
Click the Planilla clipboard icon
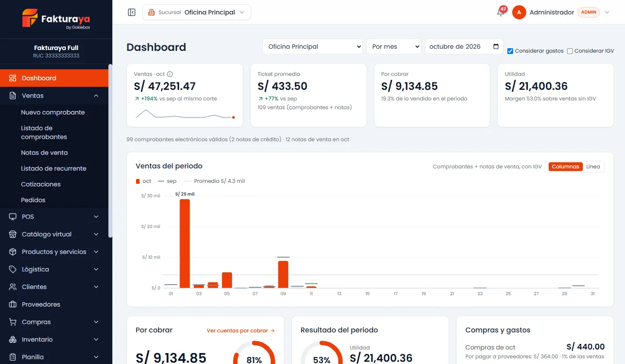click(13, 357)
